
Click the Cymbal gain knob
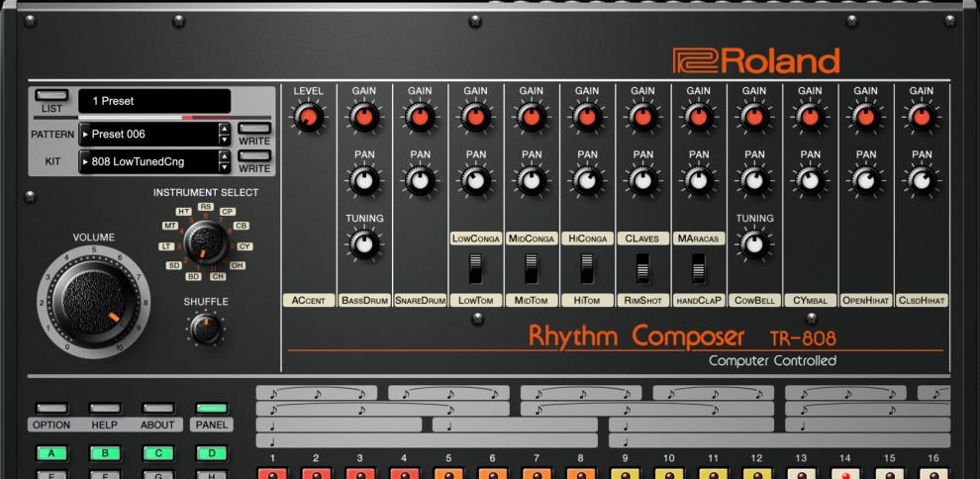(x=810, y=119)
